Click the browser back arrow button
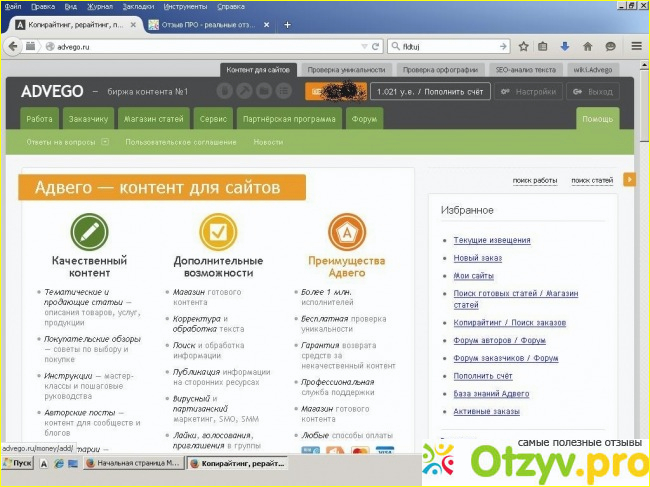Viewport: 650px width, 487px height. click(x=13, y=46)
